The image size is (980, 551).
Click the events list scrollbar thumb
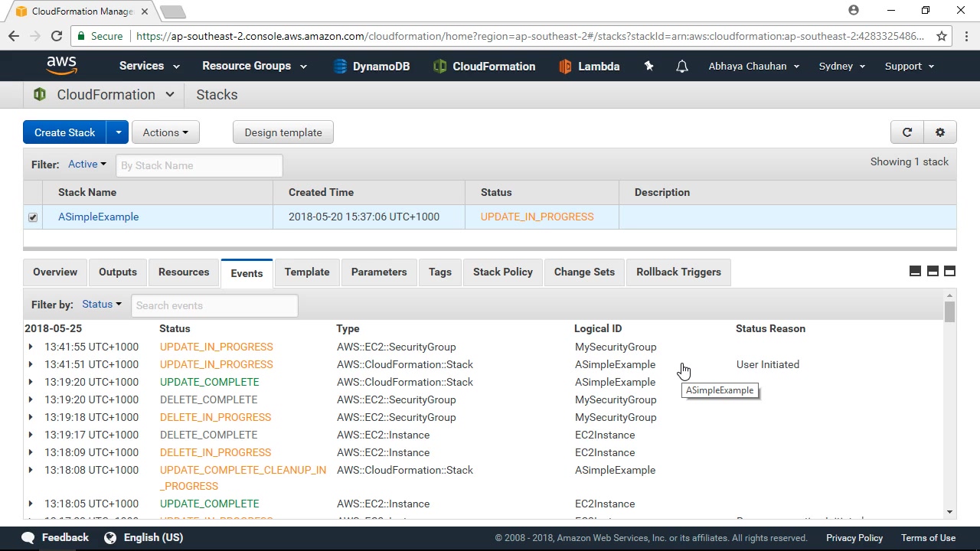950,312
